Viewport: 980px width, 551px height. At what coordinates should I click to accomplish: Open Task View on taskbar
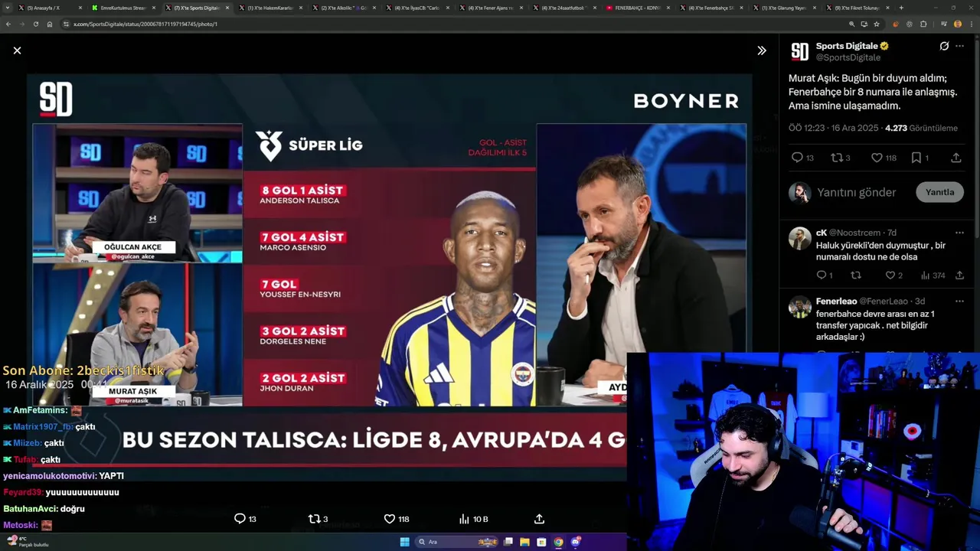508,542
